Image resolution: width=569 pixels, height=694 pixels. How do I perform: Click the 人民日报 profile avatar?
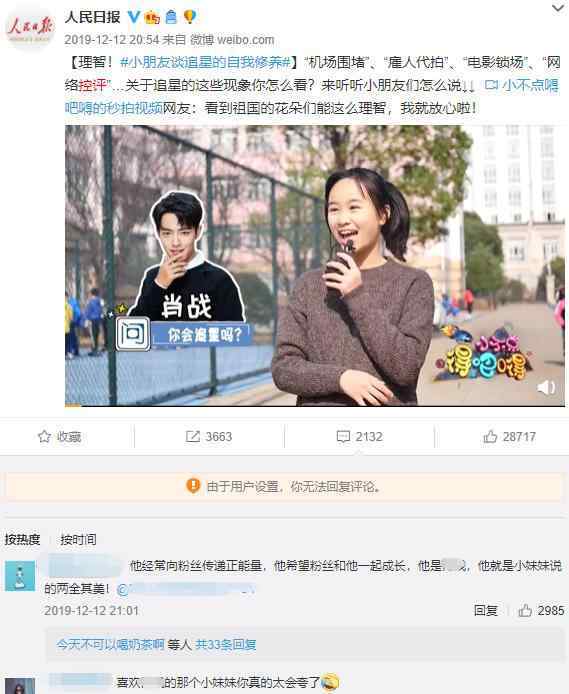[x=30, y=28]
